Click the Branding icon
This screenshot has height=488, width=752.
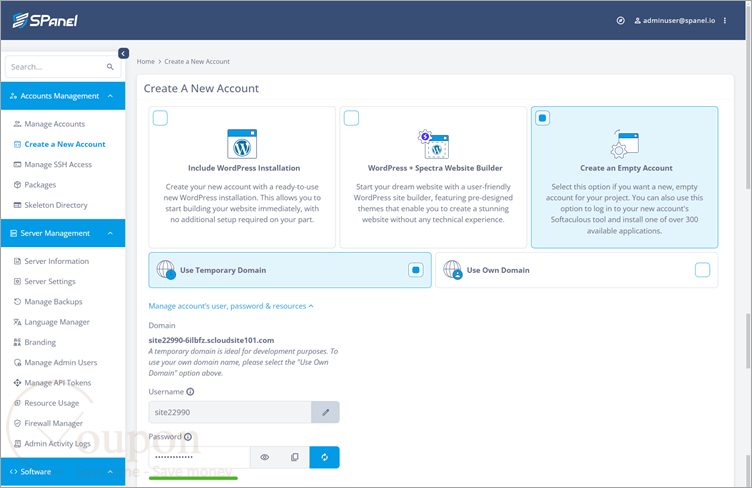[x=17, y=342]
